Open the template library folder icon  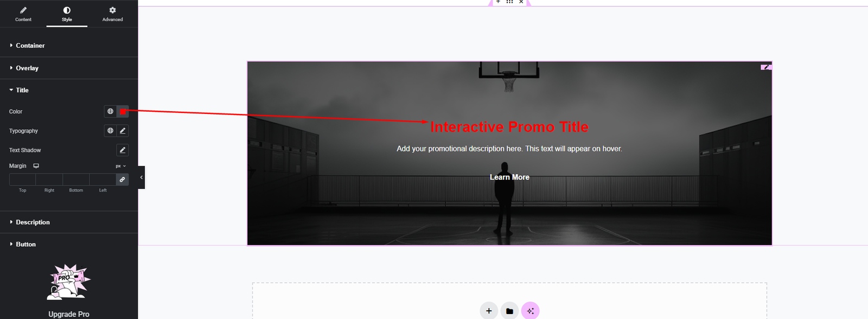tap(509, 311)
